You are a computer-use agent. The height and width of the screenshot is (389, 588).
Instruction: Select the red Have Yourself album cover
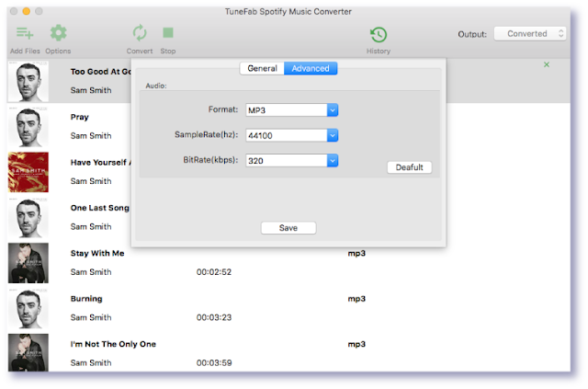[28, 172]
